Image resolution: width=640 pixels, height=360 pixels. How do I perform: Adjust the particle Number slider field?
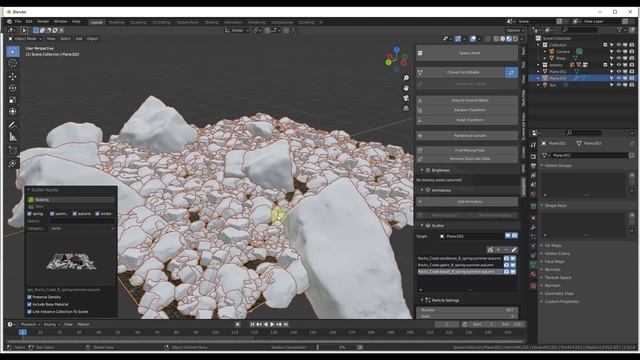[467, 310]
